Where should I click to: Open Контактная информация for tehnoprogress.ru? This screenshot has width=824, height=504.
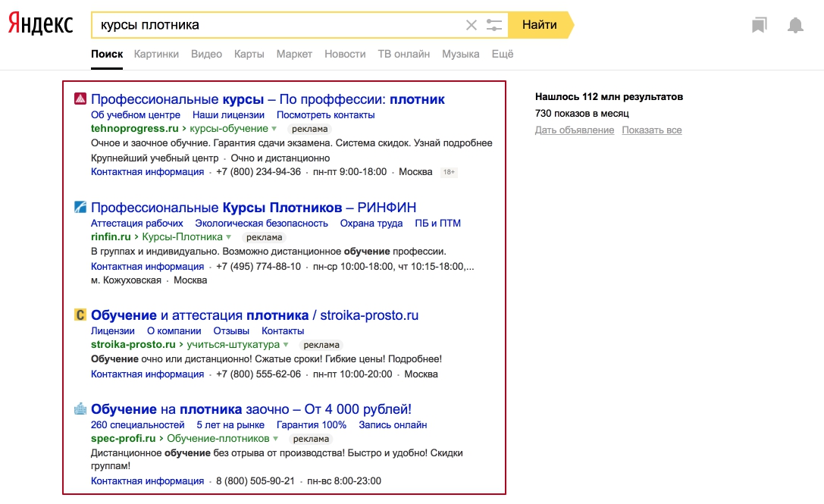[x=147, y=171]
